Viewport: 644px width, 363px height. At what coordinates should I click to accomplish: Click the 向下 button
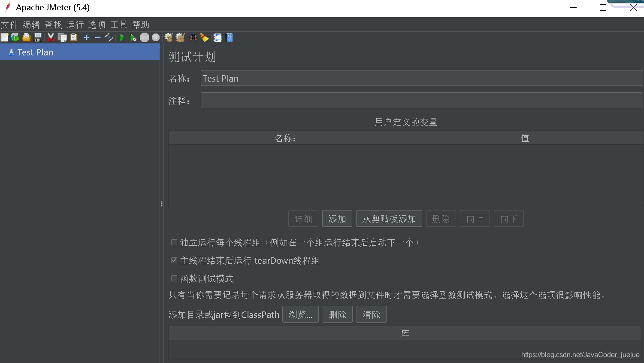point(509,219)
